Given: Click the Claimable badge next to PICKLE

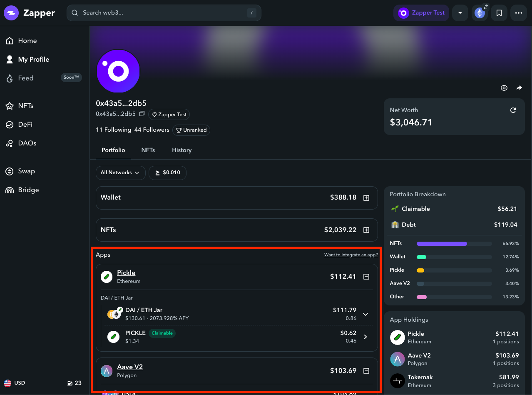Looking at the screenshot, I should pos(162,333).
